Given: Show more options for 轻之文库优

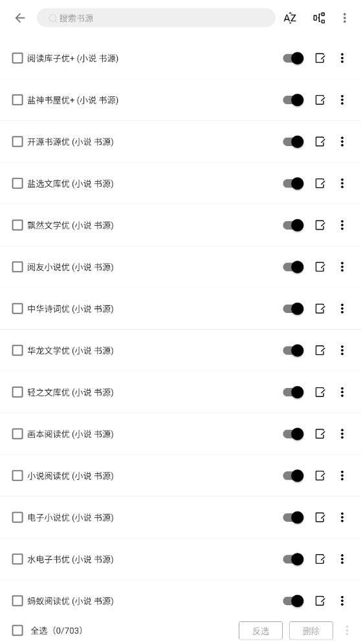Looking at the screenshot, I should click(342, 392).
